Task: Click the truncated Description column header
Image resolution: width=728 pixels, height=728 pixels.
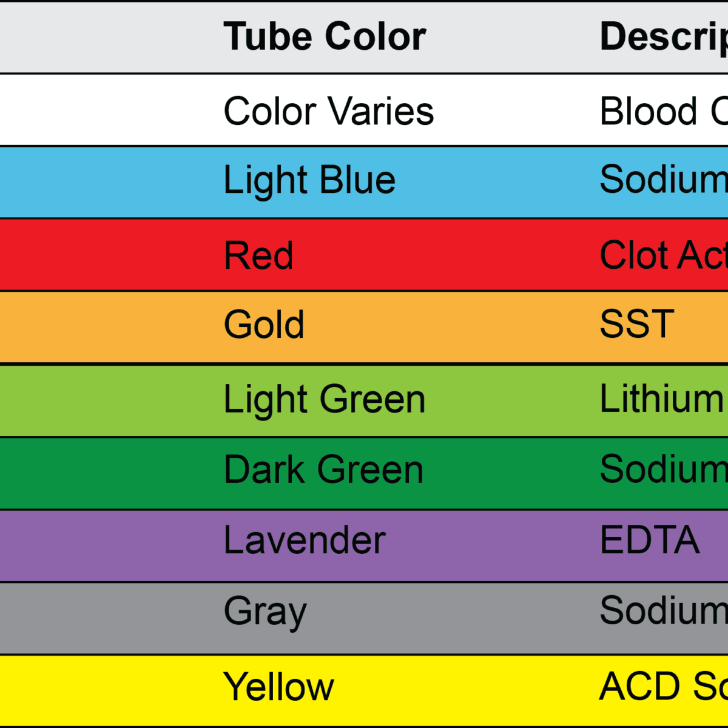Action: point(663,36)
